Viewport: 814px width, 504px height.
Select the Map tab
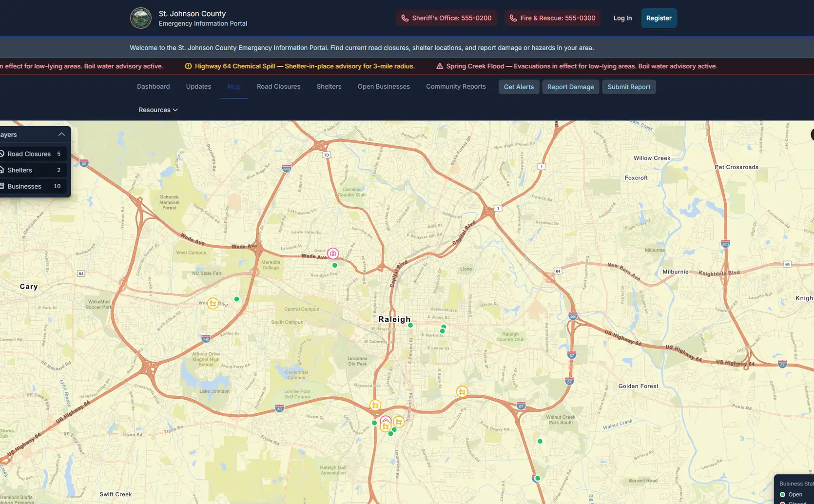234,87
